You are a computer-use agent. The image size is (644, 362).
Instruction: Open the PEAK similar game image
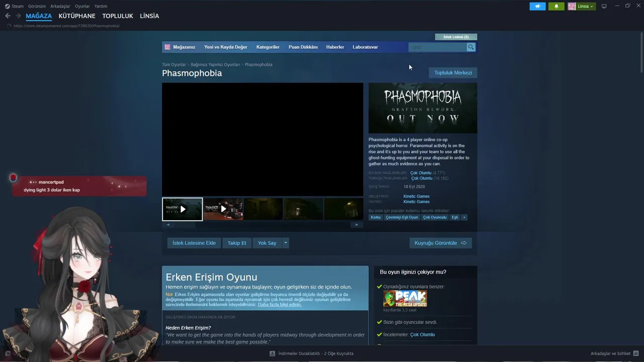tap(405, 299)
